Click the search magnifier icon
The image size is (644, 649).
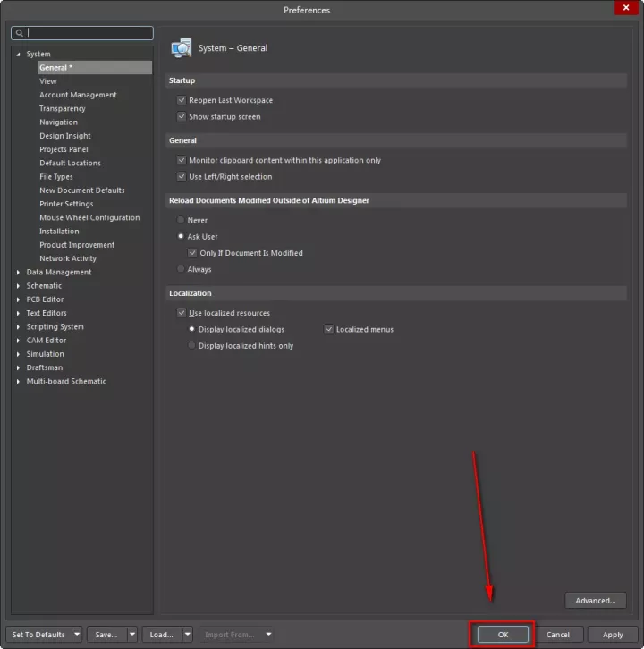point(20,33)
